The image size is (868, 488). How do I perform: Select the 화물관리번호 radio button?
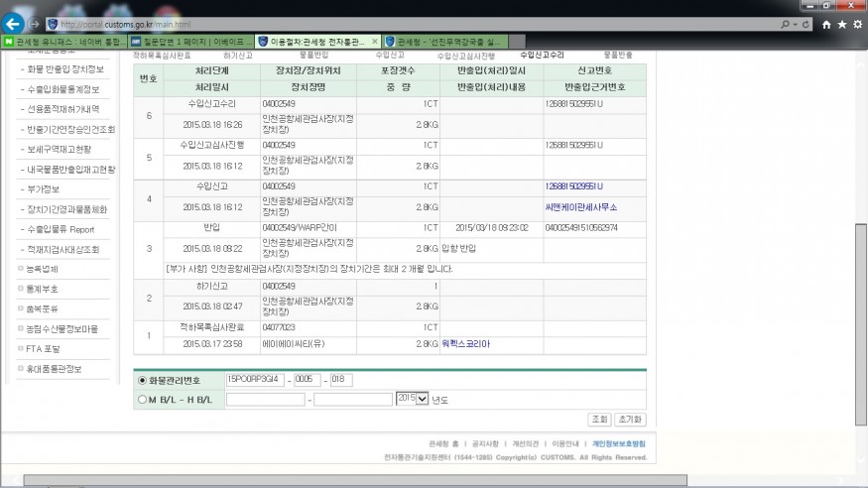[142, 380]
